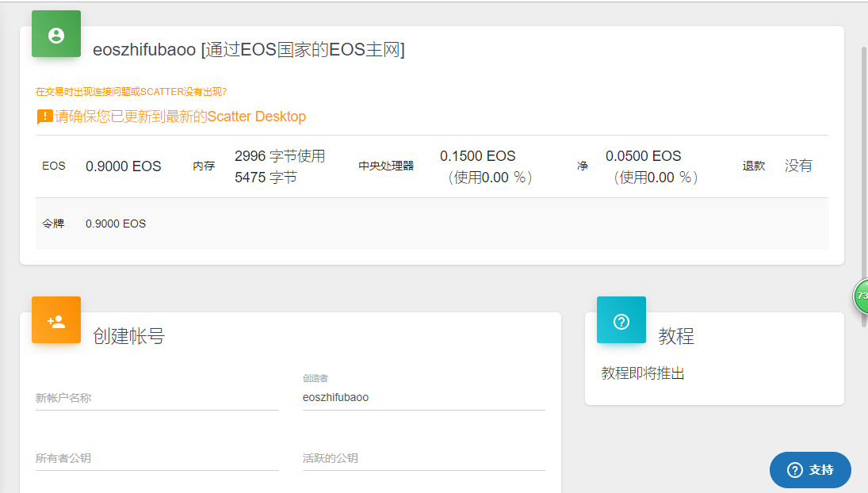Click the teal tutorial question mark icon
The image size is (868, 493).
click(x=621, y=319)
